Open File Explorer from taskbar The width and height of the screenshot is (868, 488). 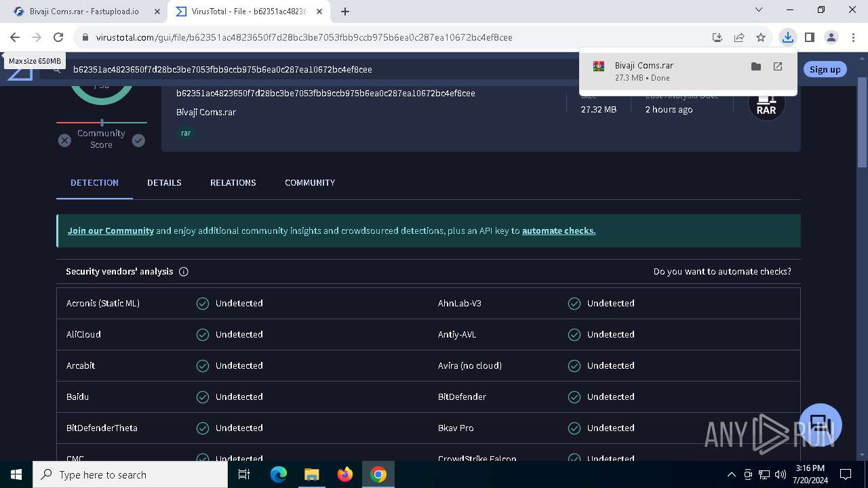point(311,474)
